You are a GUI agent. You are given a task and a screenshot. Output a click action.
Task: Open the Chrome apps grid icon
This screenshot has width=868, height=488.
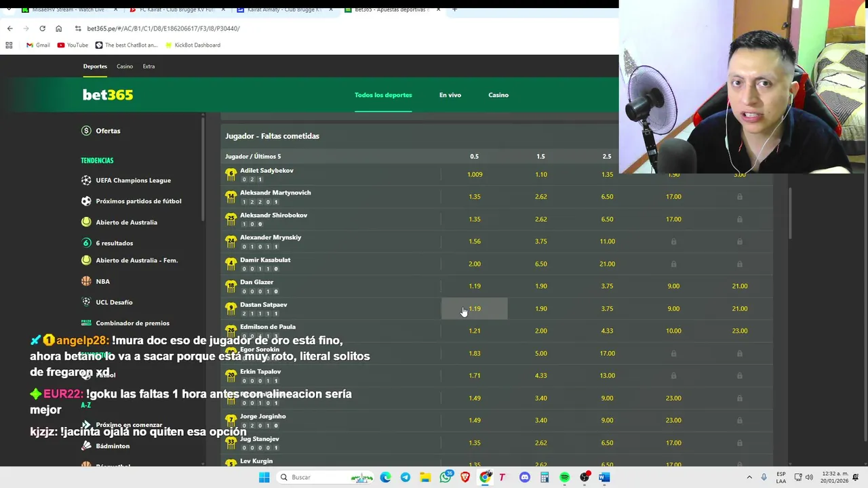[x=9, y=45]
